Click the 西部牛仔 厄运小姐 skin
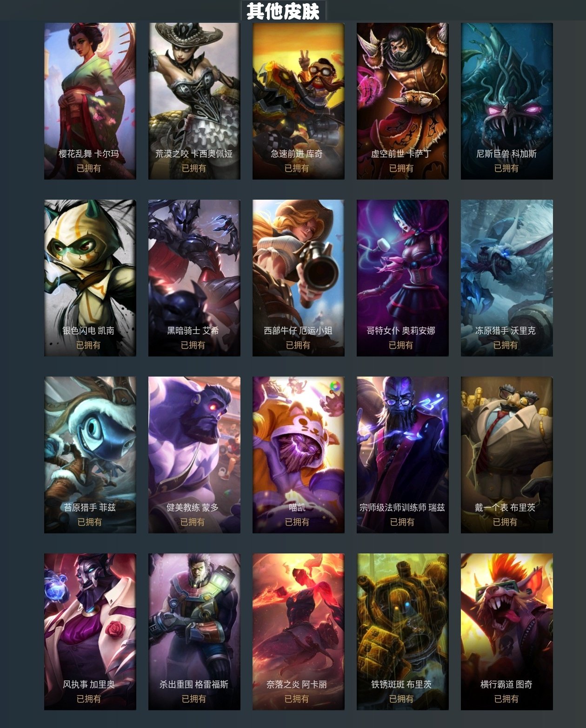Image resolution: width=586 pixels, height=728 pixels. click(x=299, y=278)
